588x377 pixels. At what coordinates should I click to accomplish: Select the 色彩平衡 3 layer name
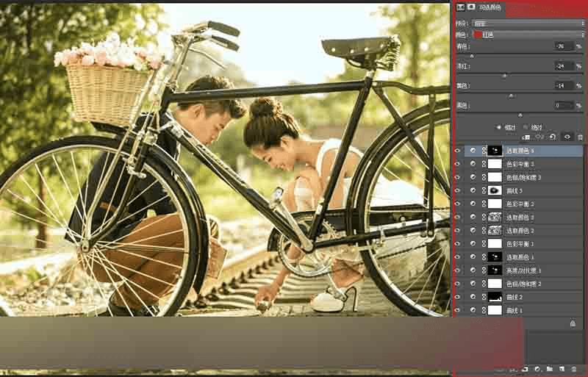click(x=520, y=165)
